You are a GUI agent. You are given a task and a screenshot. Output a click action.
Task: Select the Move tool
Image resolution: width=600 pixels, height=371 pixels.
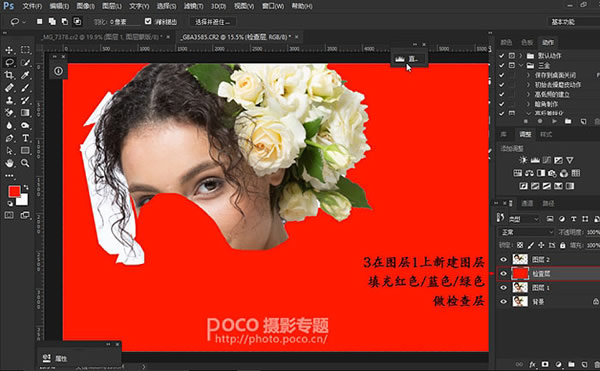pyautogui.click(x=9, y=50)
